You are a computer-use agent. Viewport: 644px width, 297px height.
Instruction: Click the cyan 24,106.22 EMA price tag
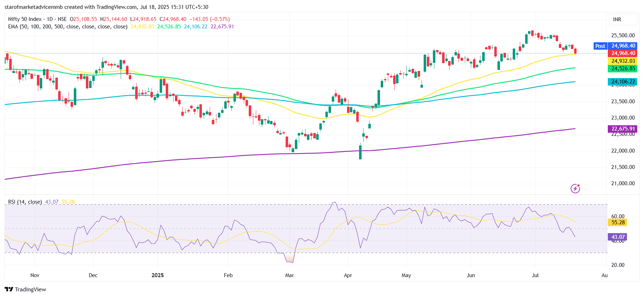point(623,82)
